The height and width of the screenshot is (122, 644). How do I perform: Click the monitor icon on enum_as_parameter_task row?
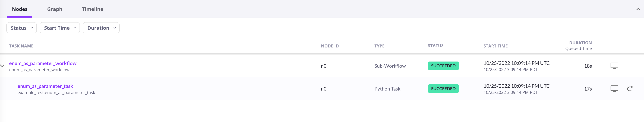tap(614, 88)
